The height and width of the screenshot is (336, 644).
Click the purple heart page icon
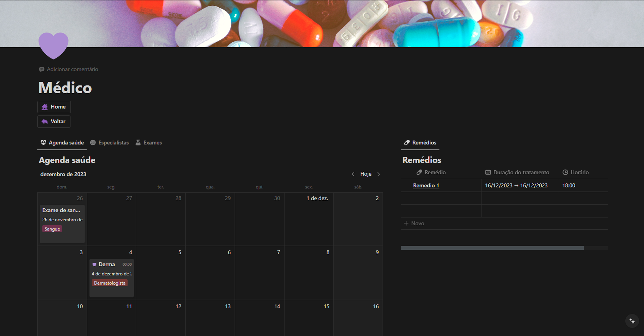53,46
